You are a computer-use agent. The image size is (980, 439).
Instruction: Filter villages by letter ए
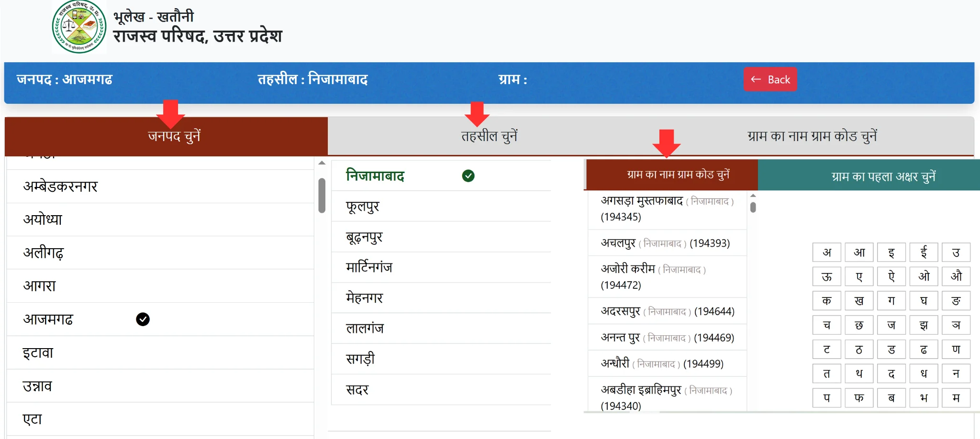click(859, 276)
